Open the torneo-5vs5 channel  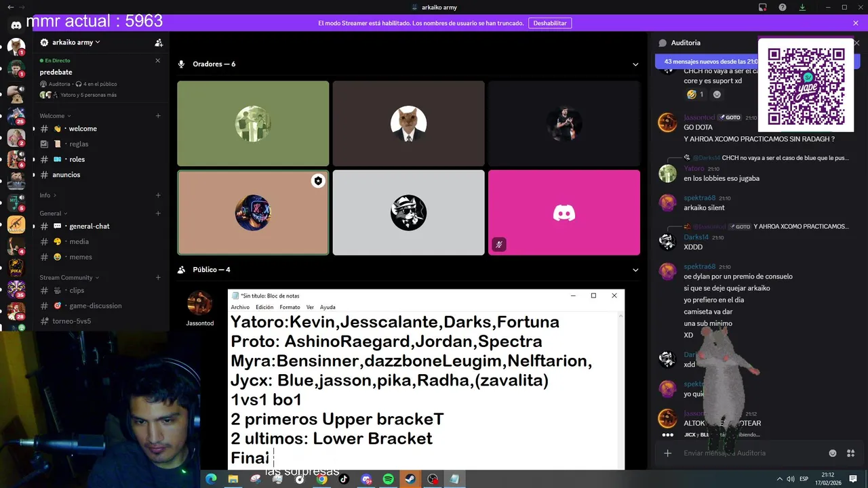coord(100,321)
